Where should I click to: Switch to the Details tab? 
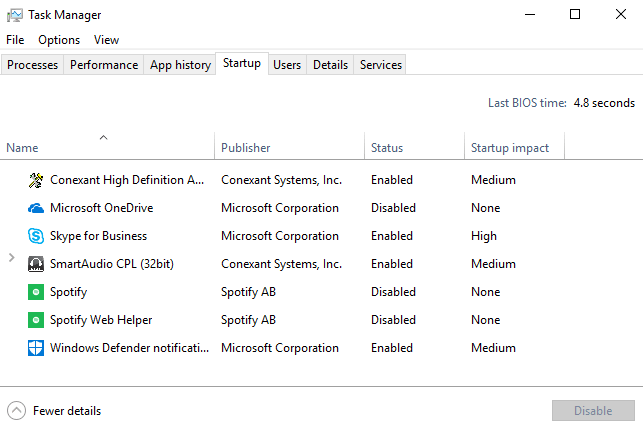tap(330, 65)
